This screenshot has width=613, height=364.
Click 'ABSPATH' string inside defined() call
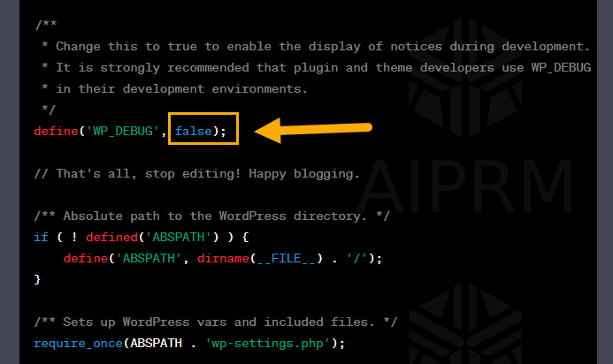(179, 237)
